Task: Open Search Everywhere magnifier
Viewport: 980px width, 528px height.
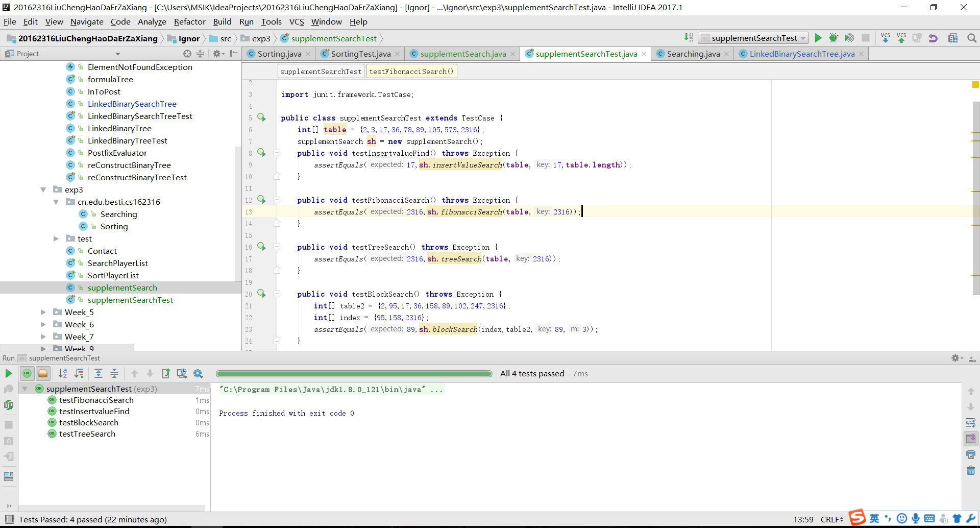Action: (x=972, y=38)
